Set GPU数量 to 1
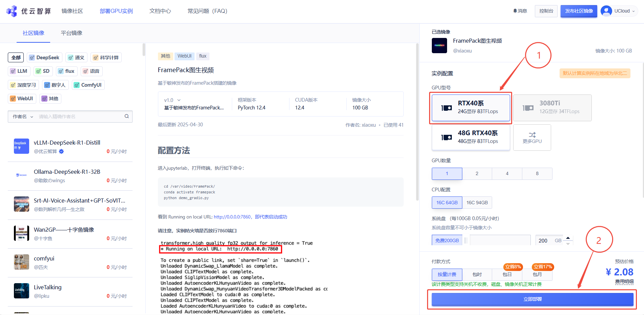Viewport: 644px width, 315px height. point(447,174)
